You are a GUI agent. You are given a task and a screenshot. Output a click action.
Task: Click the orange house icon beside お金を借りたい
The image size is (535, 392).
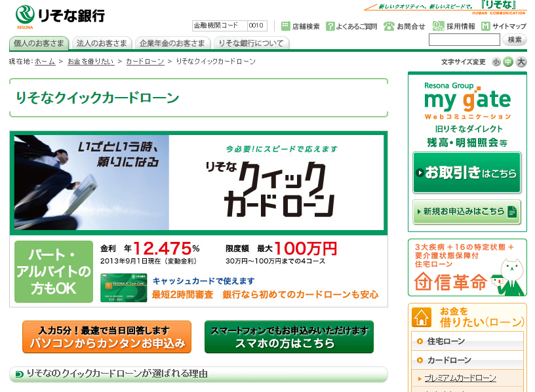pos(422,317)
